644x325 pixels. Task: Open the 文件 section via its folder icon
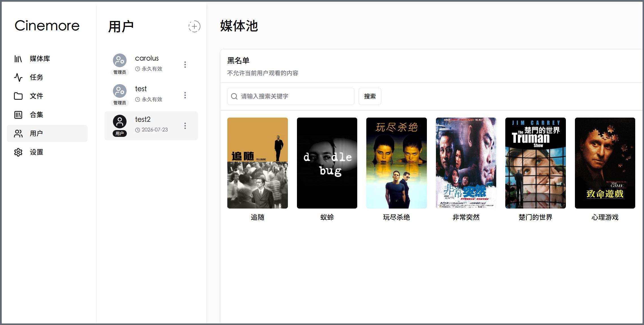(x=18, y=96)
